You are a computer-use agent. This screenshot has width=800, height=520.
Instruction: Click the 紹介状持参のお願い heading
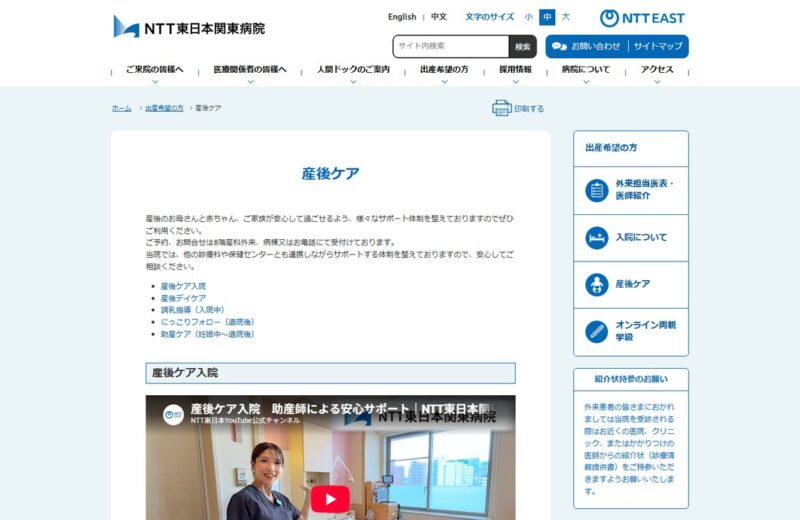coord(631,379)
